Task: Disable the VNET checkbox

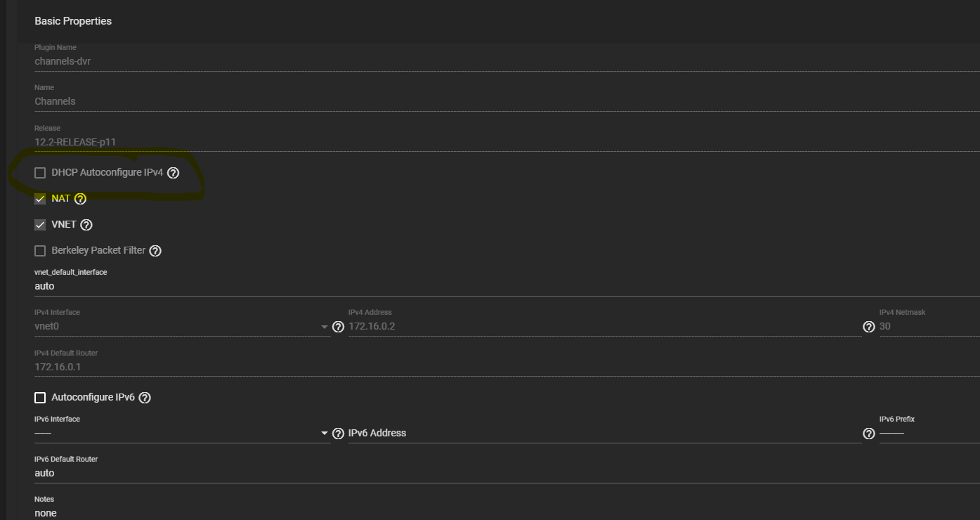Action: click(x=40, y=225)
